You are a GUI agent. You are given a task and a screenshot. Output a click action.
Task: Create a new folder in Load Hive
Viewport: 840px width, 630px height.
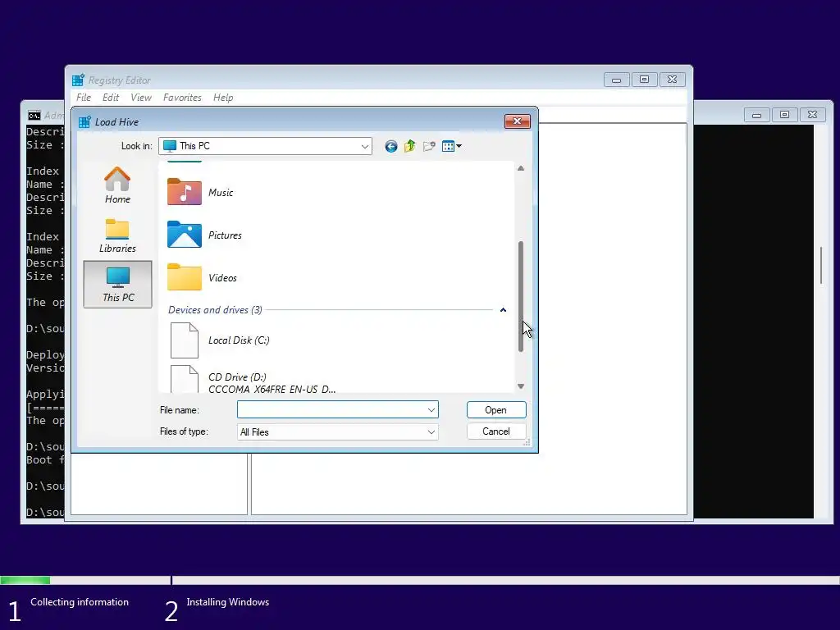(429, 146)
